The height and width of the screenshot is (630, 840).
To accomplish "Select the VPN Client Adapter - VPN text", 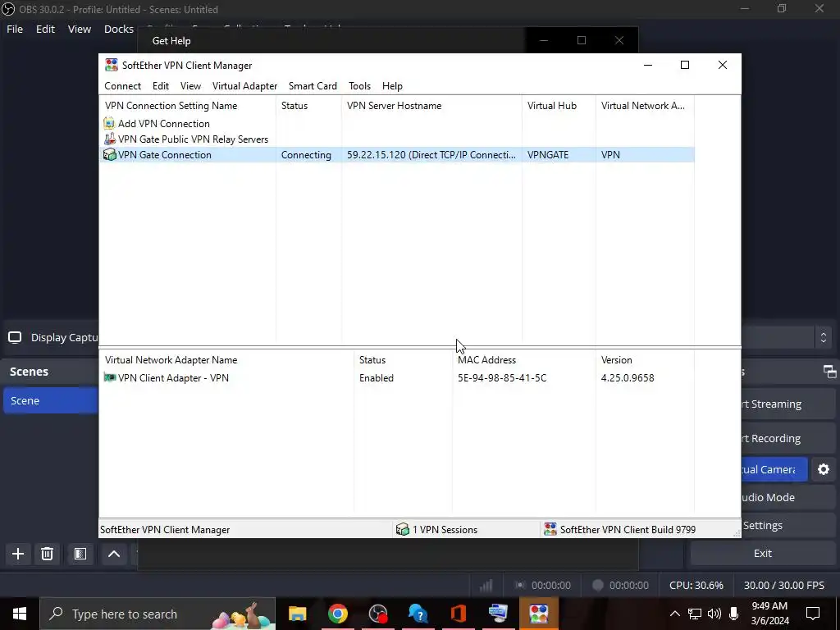I will 173,377.
